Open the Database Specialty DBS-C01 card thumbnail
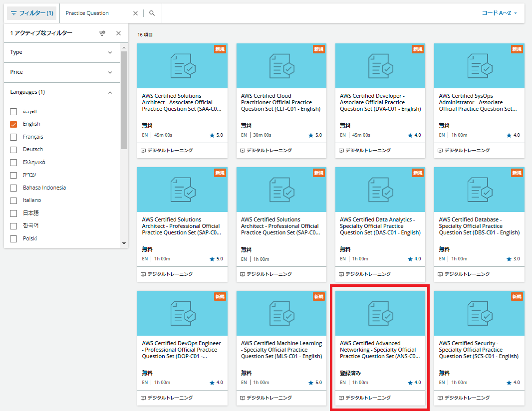Viewport: 532px width, 411px height. coord(479,190)
